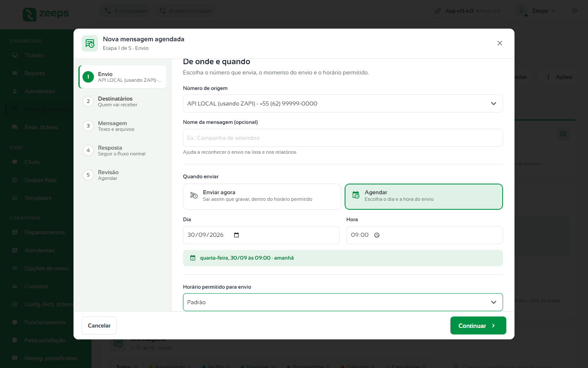Click the Cancelar button
This screenshot has height=368, width=588.
coord(99,325)
